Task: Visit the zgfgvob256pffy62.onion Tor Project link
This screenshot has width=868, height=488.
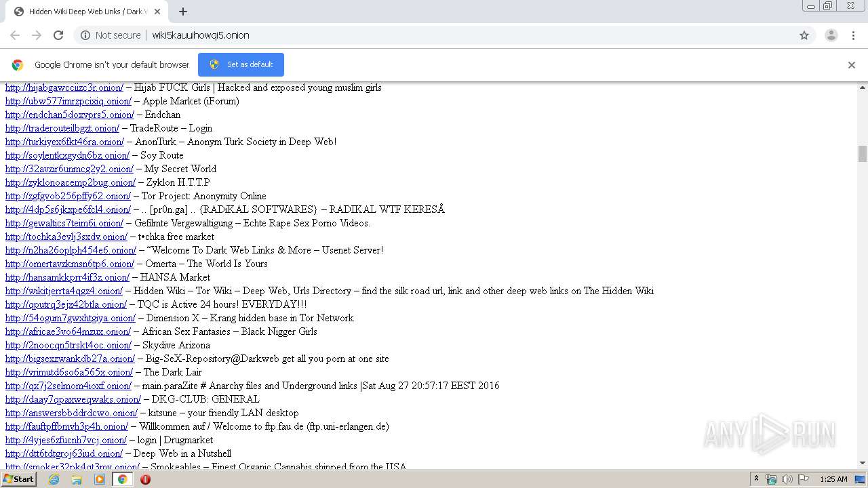Action: click(68, 196)
